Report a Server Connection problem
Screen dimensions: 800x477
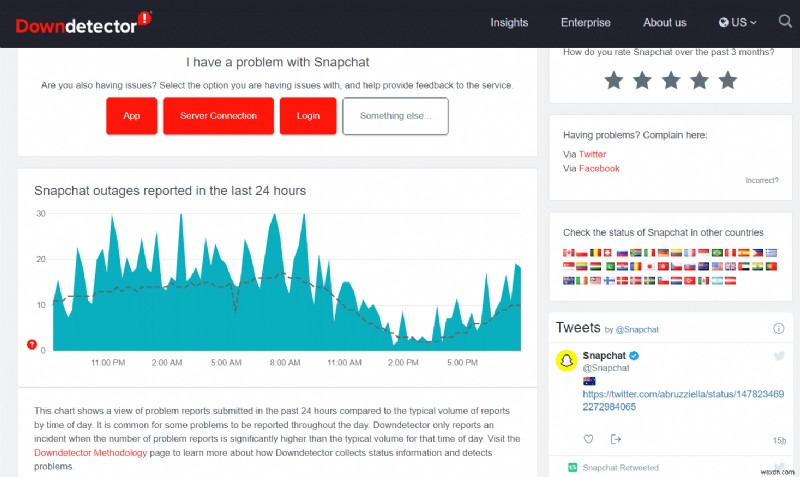[x=218, y=116]
